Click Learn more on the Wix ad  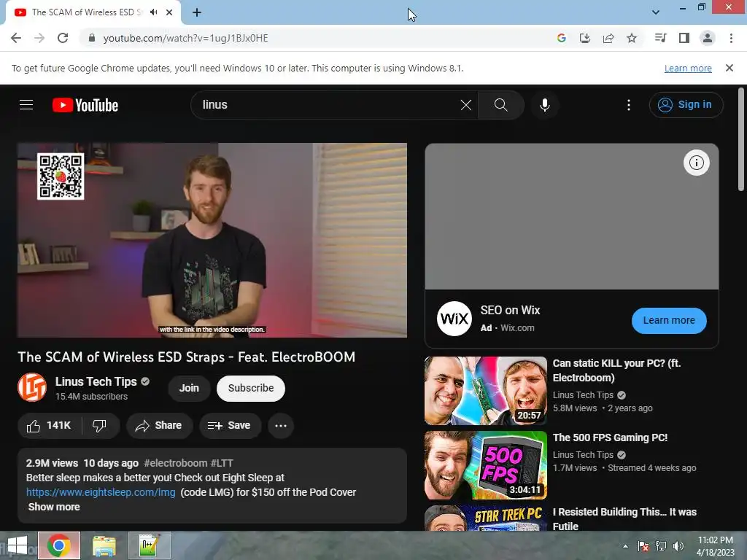tap(669, 321)
